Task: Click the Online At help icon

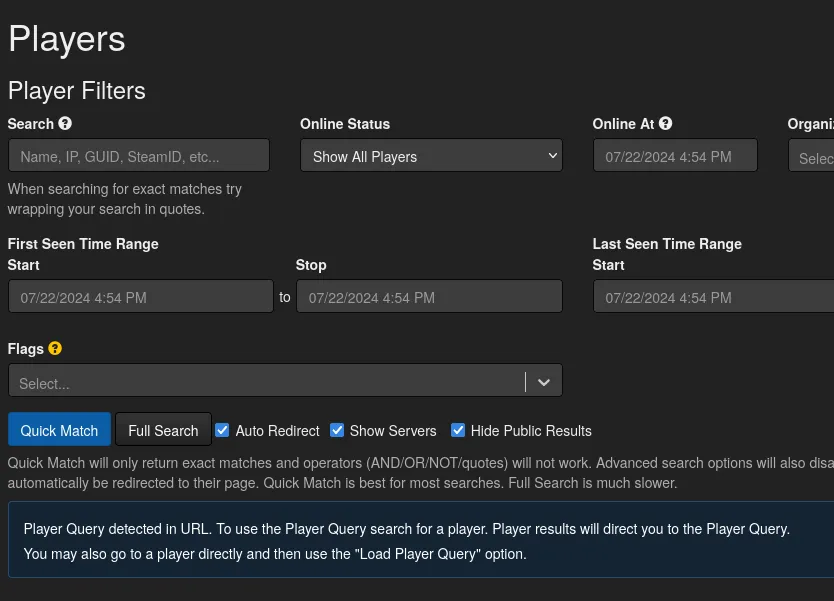Action: (x=666, y=124)
